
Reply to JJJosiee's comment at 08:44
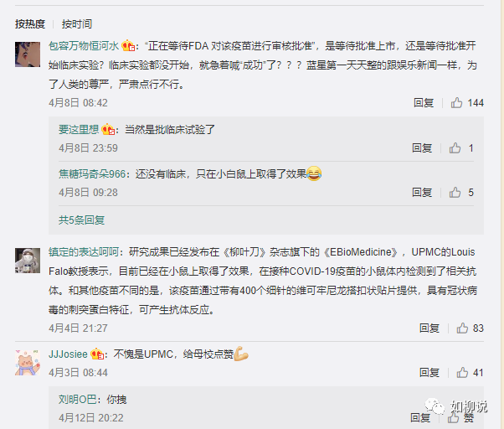point(429,372)
